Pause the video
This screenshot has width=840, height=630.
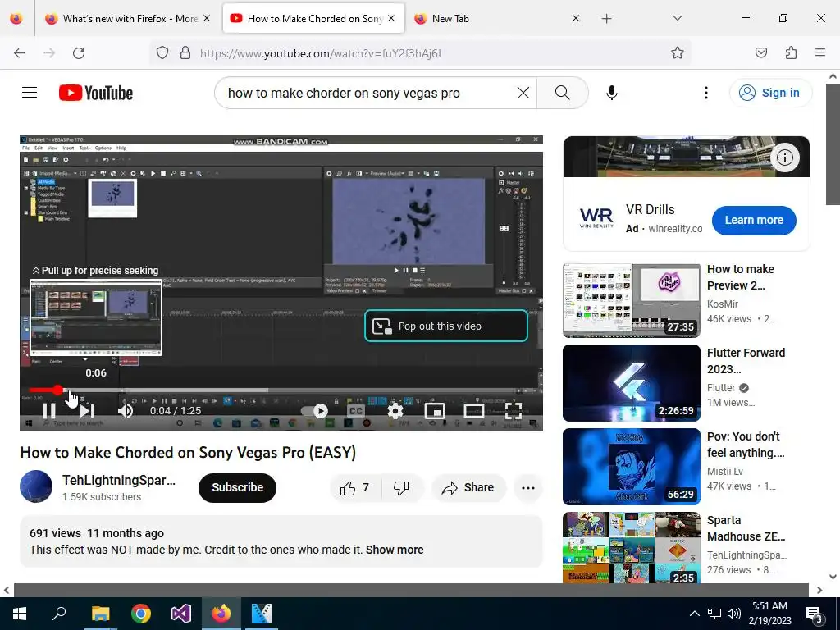pos(48,411)
